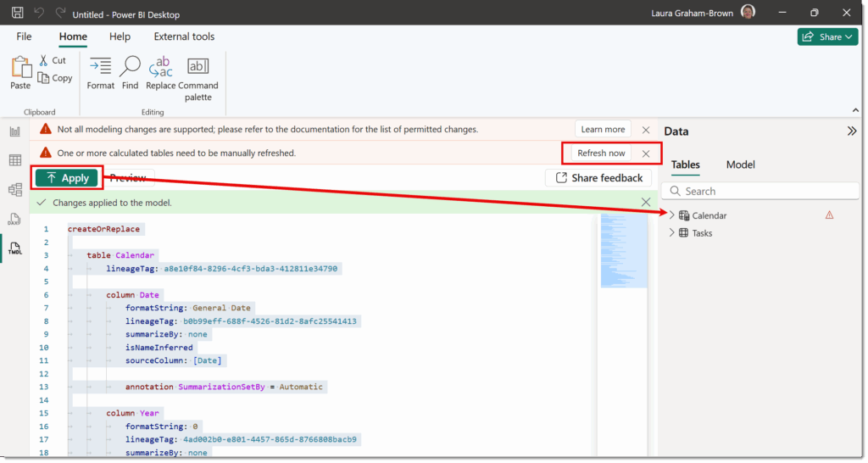Expand the Calendar table node
This screenshot has width=868, height=463.
click(672, 215)
